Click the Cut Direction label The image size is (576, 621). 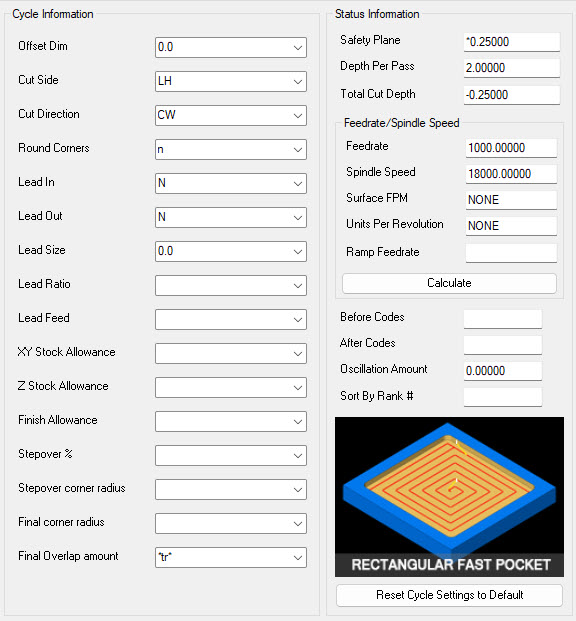(49, 114)
